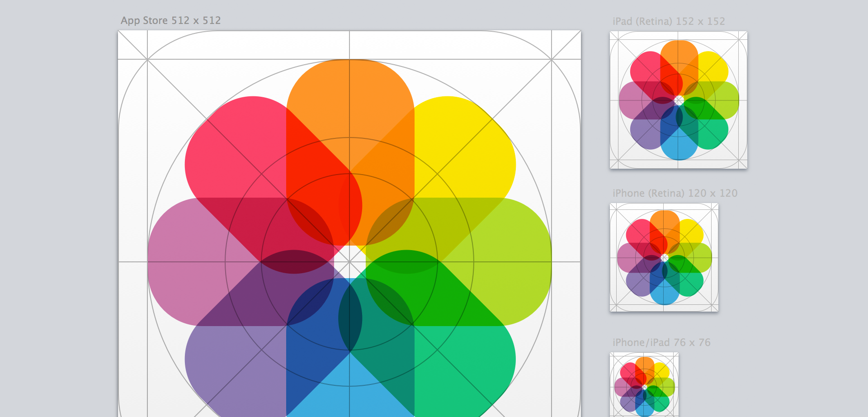
Task: Select the iPhone/iPad 76 x 76 icon preview
Action: pos(644,385)
